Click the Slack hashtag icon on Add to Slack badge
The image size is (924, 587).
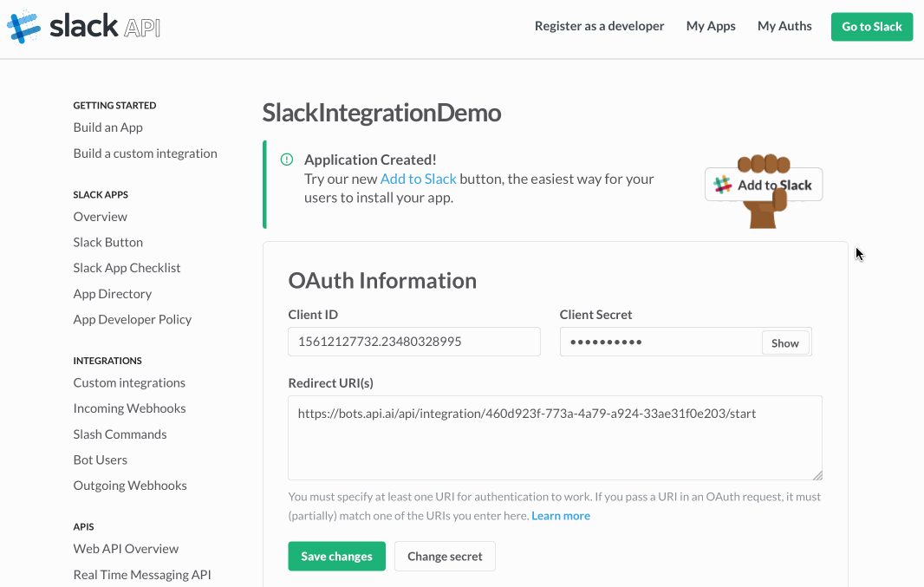(x=723, y=184)
